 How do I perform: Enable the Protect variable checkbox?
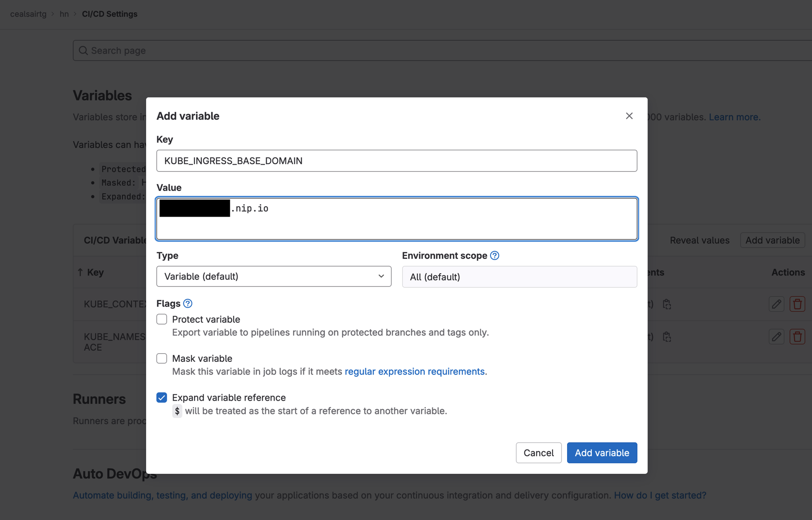[x=162, y=319]
